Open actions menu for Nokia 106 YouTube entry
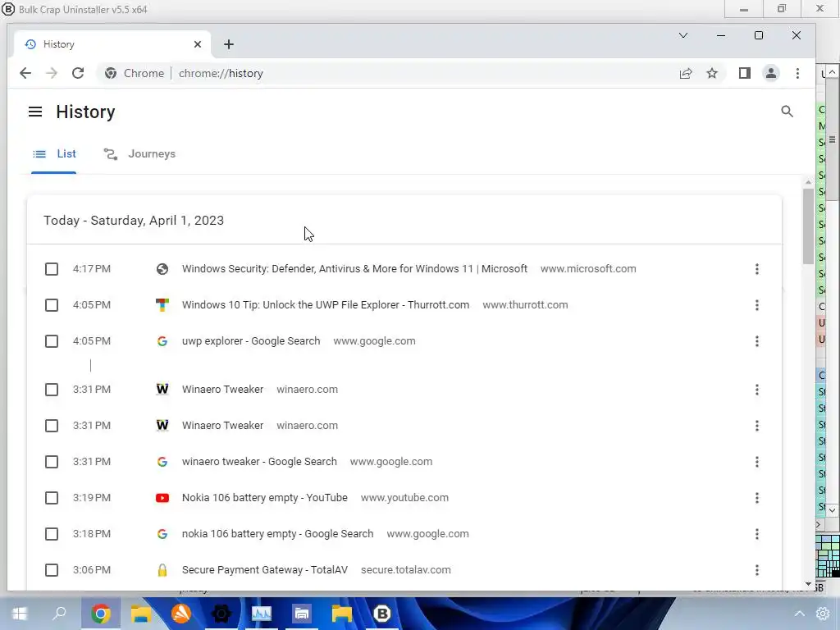The width and height of the screenshot is (840, 630). pos(757,498)
